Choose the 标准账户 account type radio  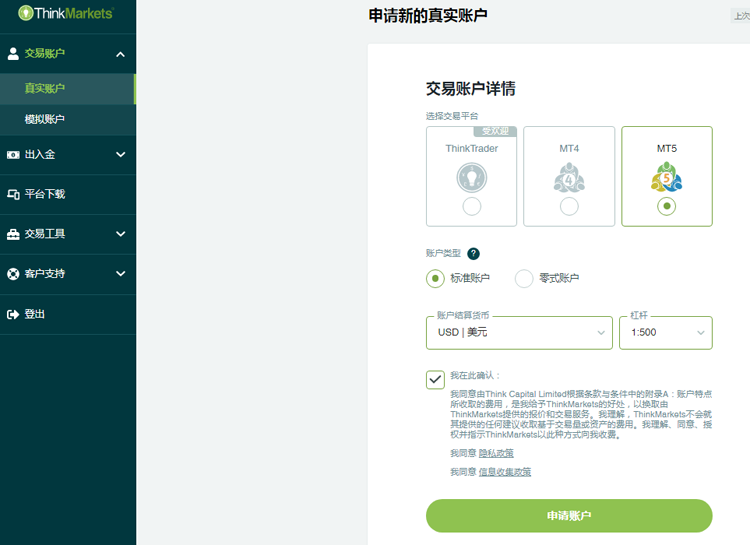coord(435,278)
